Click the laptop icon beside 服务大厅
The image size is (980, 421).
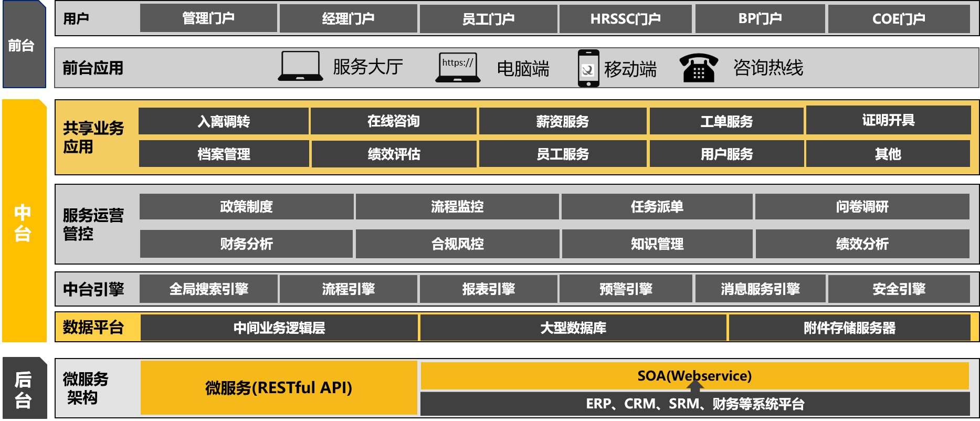click(300, 66)
